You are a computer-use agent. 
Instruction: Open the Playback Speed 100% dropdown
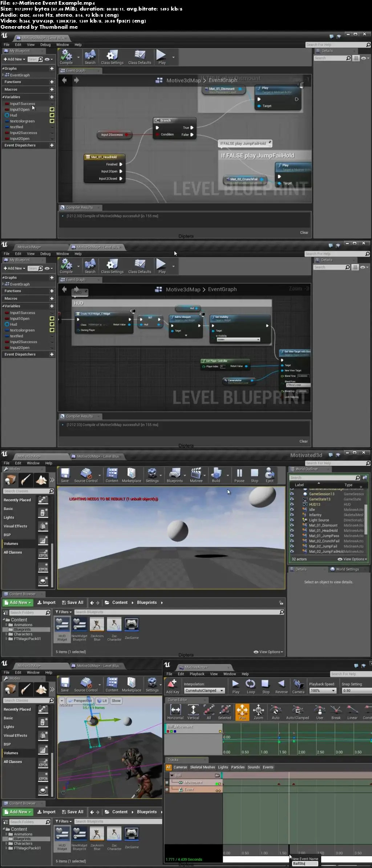pos(323,691)
